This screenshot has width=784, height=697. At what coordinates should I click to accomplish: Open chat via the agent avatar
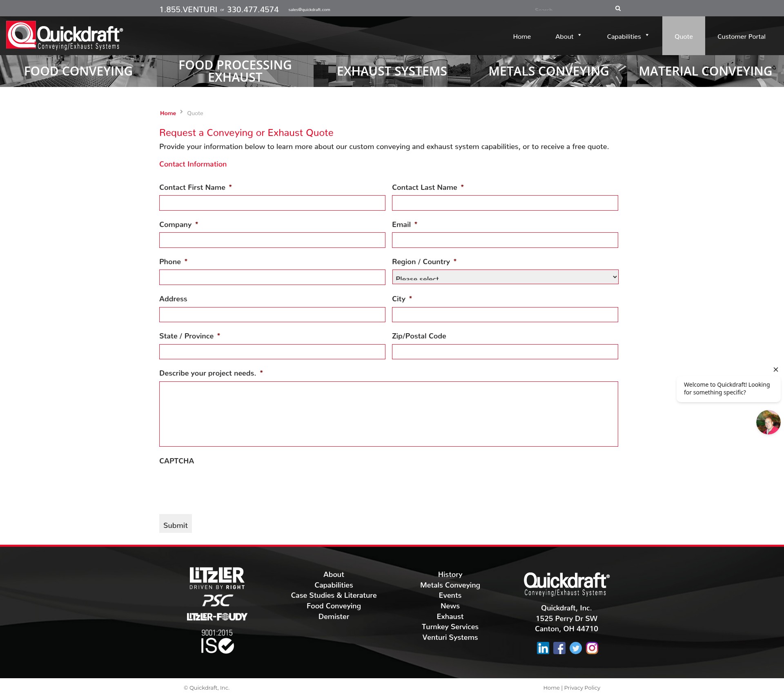[768, 422]
